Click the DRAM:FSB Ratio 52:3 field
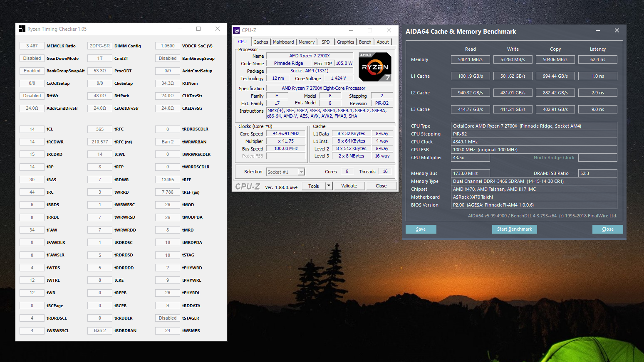This screenshot has height=362, width=644. pos(597,173)
